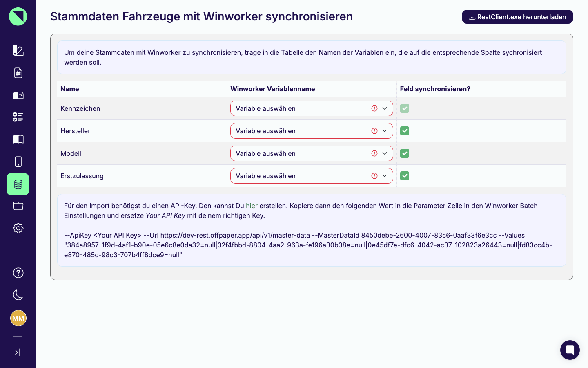Open the open book icon in sidebar
This screenshot has height=368, width=588.
pos(18,139)
